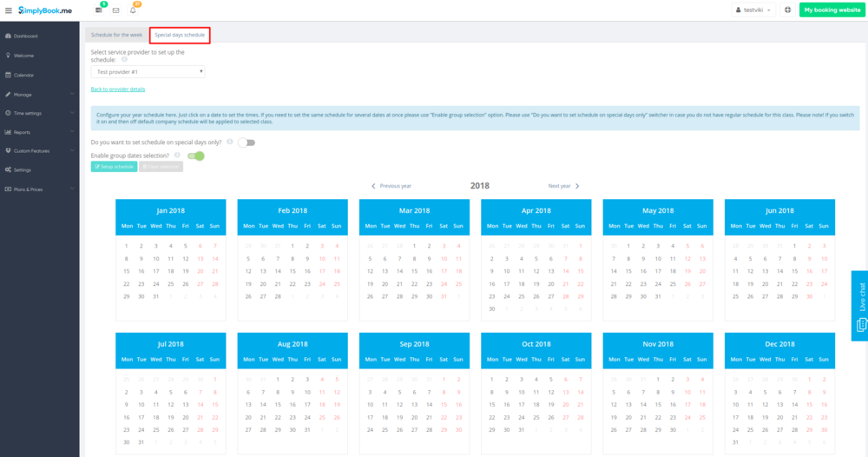Open the testviki user account dropdown
Viewport: 868px width, 457px height.
(754, 10)
